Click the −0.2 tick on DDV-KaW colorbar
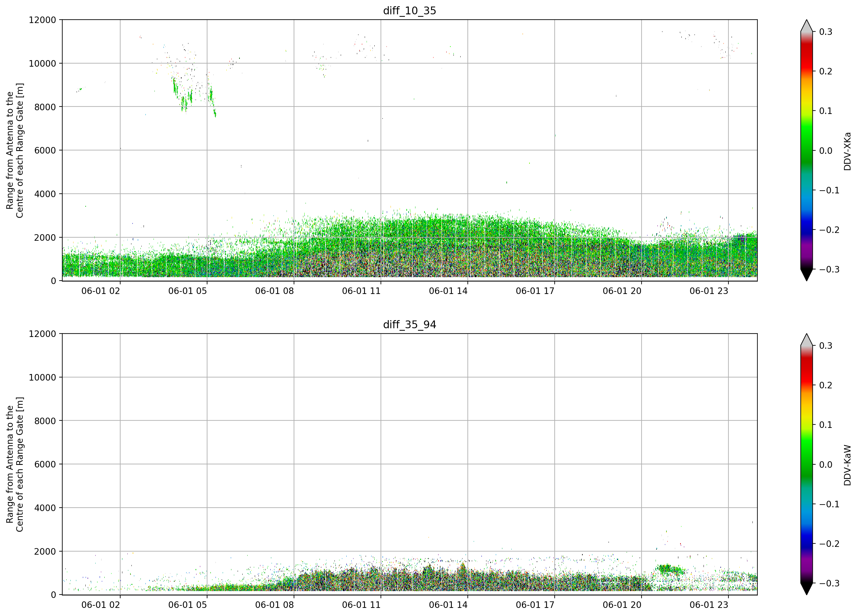858x616 pixels. 829,544
